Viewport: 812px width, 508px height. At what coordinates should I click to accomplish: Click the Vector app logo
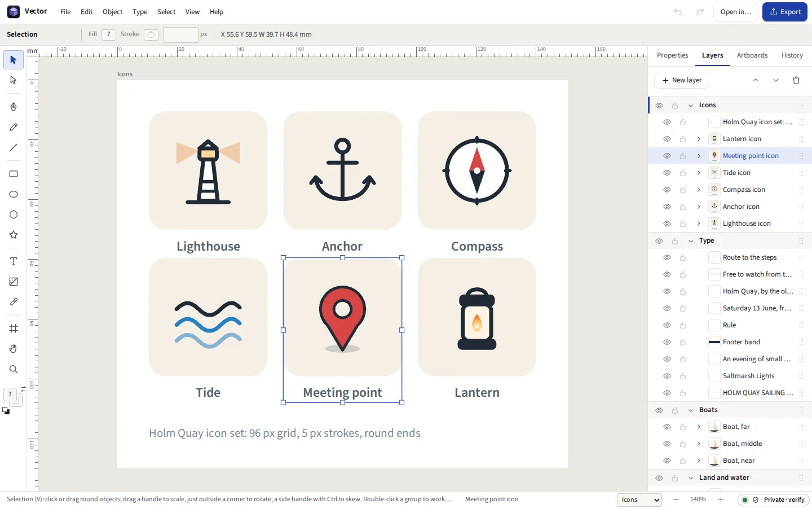pyautogui.click(x=14, y=12)
